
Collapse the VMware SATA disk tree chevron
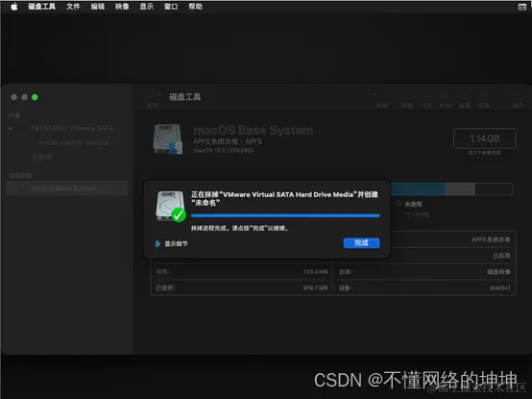(11, 129)
